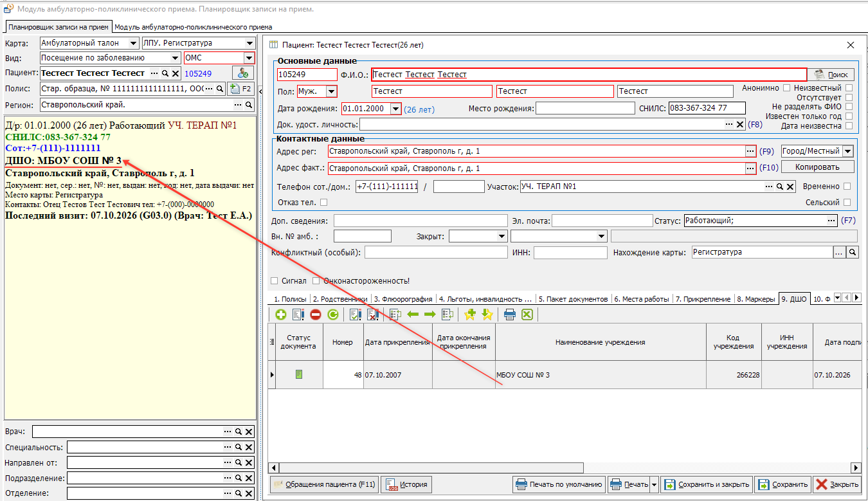Switch to Модуль амбулаторно-поликлинического приема tab
Viewport: 868px width, 501px height.
(194, 27)
